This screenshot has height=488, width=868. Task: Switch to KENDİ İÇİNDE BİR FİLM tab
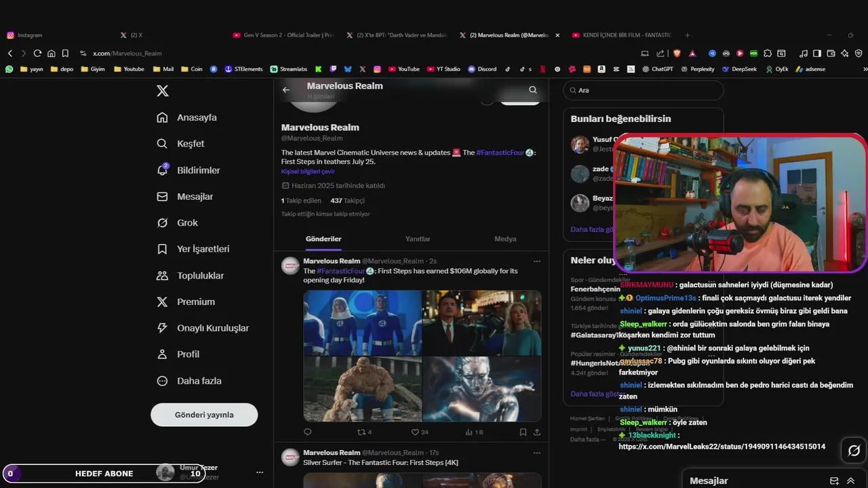pyautogui.click(x=623, y=35)
